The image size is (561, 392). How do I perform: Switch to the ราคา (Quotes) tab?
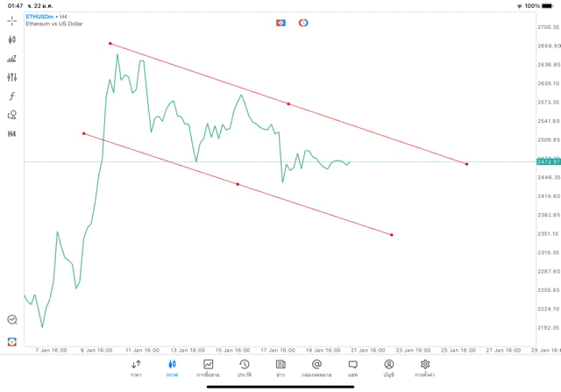[136, 367]
